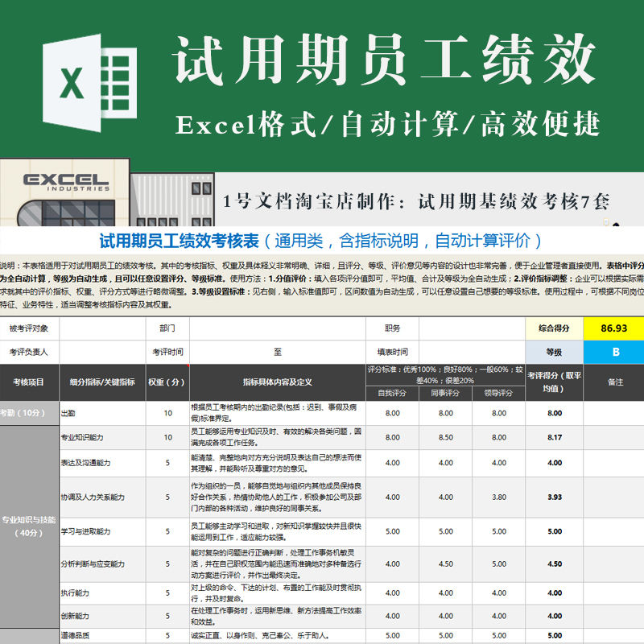Select the 分析判断与应变能力 indicator cell
Viewport: 644px width, 644px height.
pyautogui.click(x=102, y=564)
